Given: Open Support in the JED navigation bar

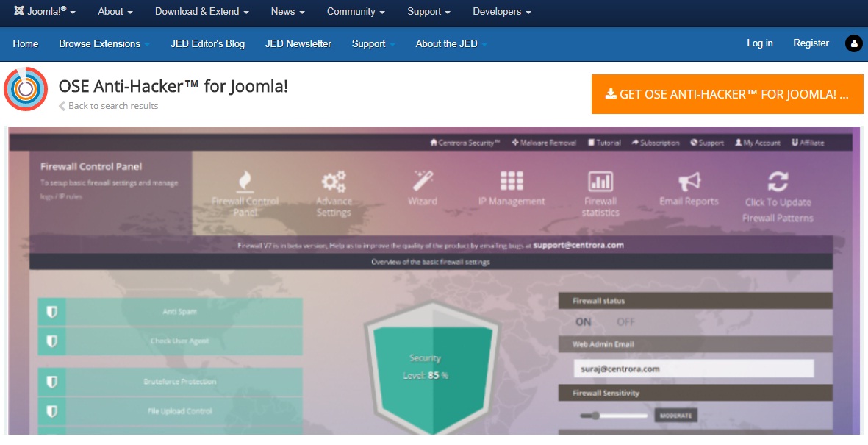Looking at the screenshot, I should 373,44.
